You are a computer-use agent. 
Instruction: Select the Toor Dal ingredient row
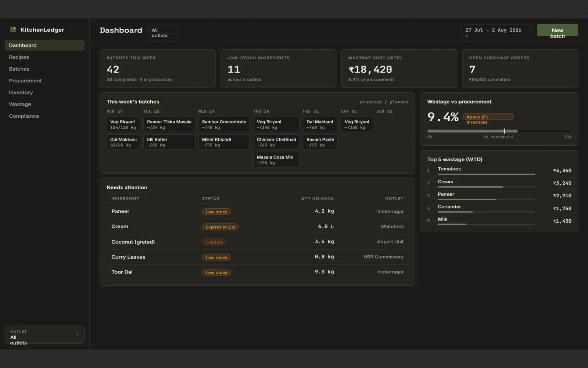(257, 272)
